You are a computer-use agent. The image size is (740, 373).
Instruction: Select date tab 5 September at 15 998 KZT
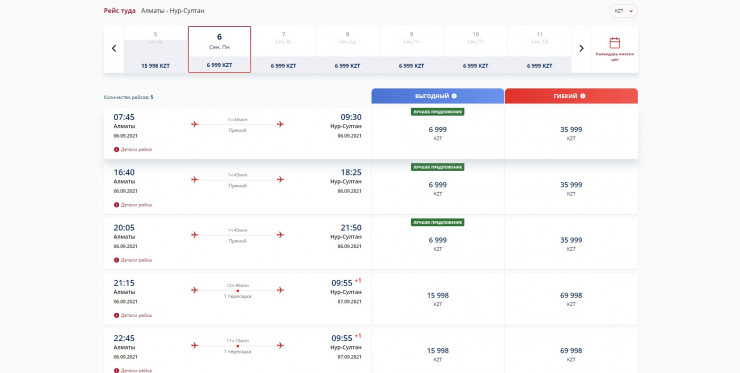(155, 50)
